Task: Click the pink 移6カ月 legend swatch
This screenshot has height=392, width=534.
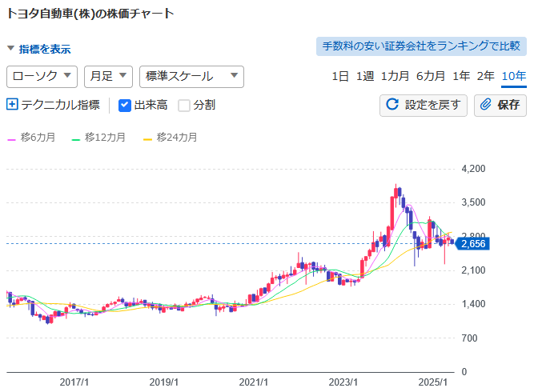Action: (11, 139)
